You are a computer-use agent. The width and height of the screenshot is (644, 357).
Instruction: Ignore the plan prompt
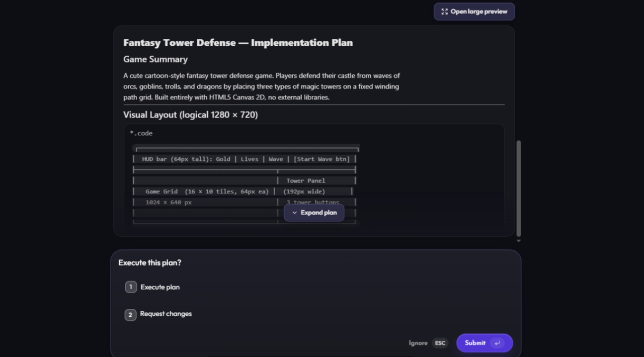click(418, 343)
